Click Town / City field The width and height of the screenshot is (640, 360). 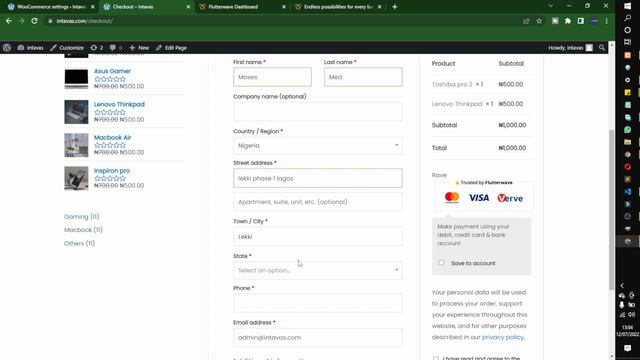click(x=318, y=236)
